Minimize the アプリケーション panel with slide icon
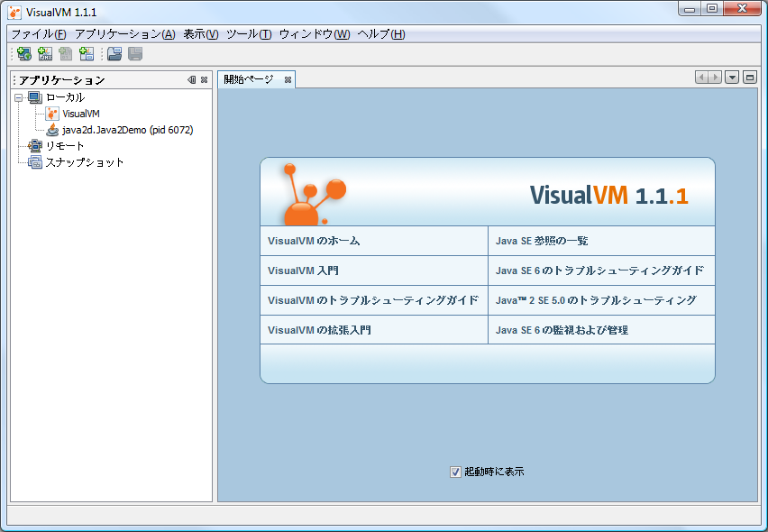Screen dimensions: 768x532 (x=191, y=80)
